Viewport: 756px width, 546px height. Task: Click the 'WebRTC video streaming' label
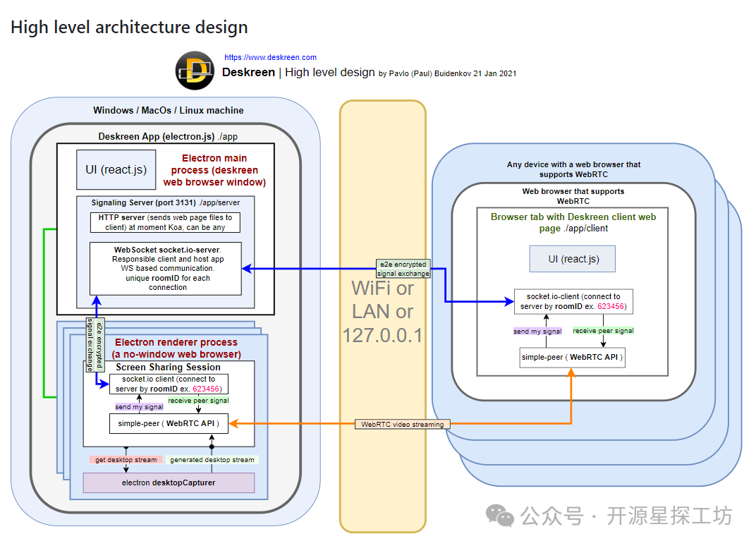click(x=403, y=425)
